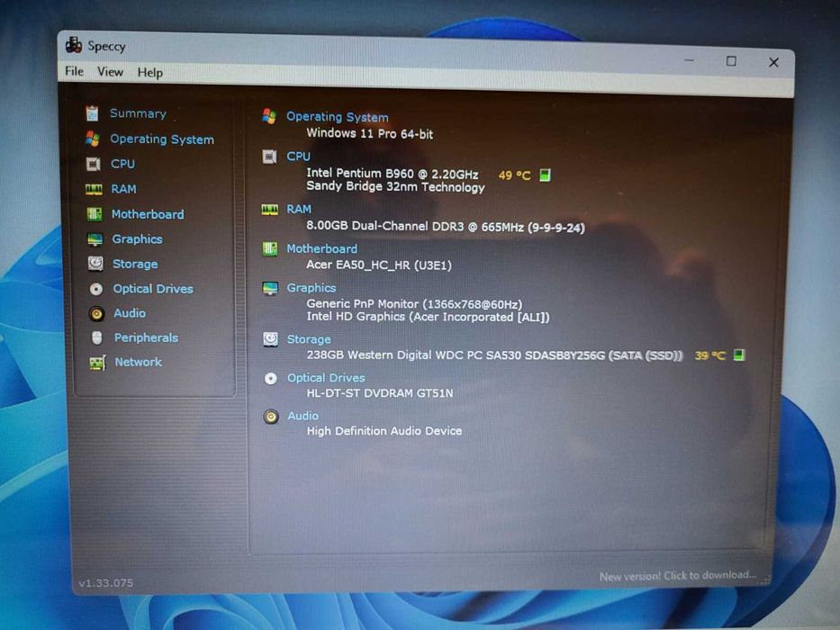
Task: Click the CPU chip icon in sidebar
Action: [94, 164]
